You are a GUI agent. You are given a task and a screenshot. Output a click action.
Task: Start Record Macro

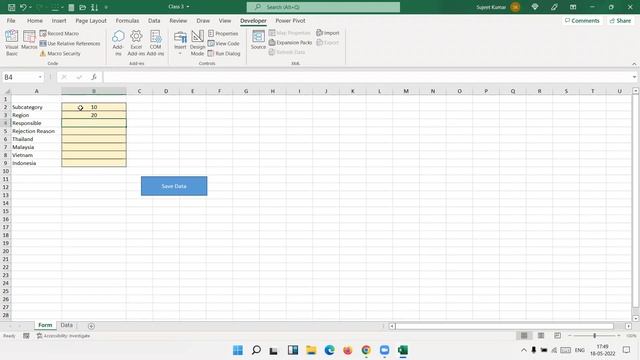(59, 33)
